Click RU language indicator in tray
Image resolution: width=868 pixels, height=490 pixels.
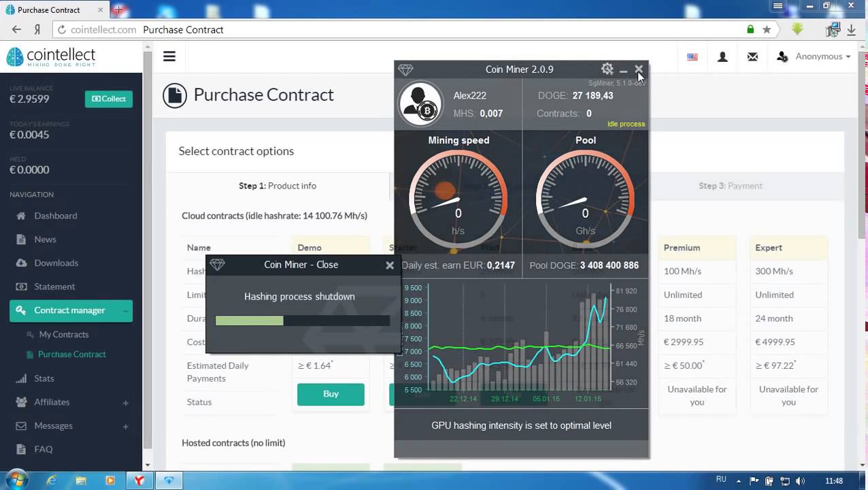(721, 480)
